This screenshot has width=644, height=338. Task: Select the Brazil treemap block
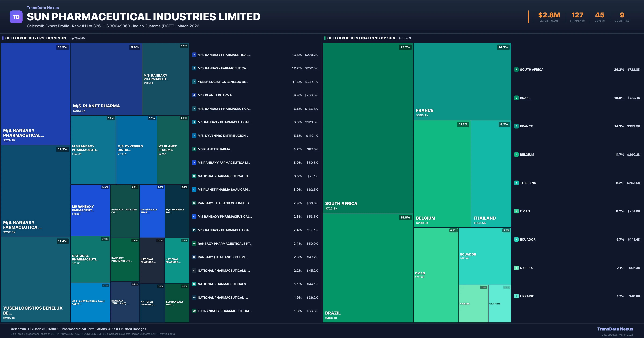coord(368,267)
